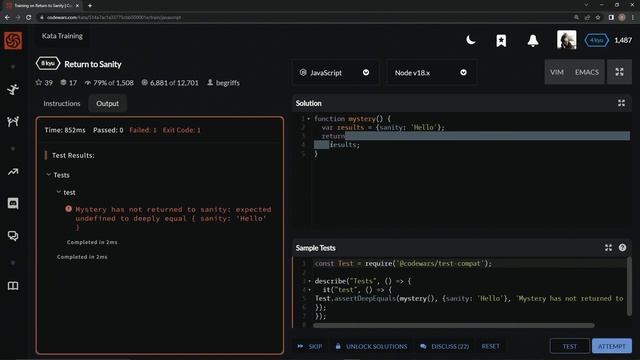Click the 79% of 1,508 satisfaction rating

(x=109, y=82)
